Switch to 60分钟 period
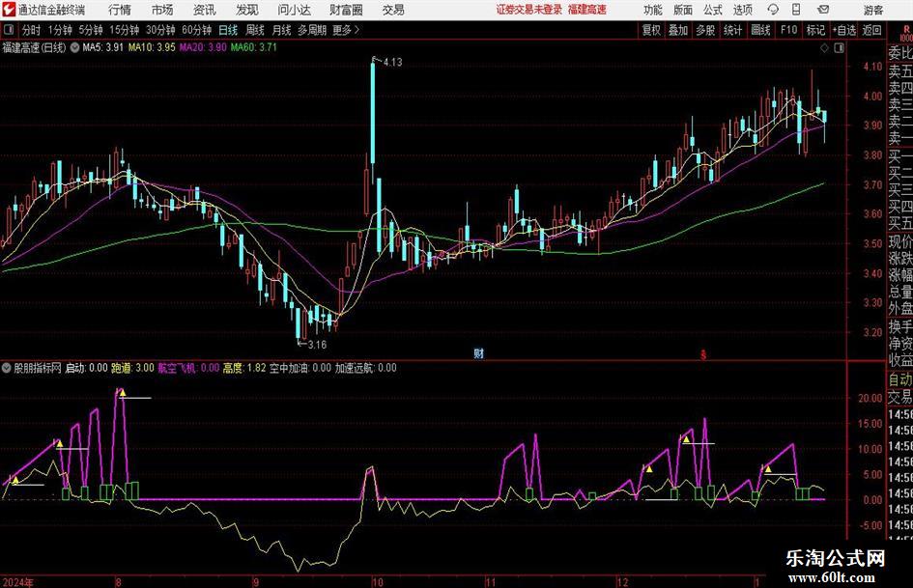 tap(197, 30)
